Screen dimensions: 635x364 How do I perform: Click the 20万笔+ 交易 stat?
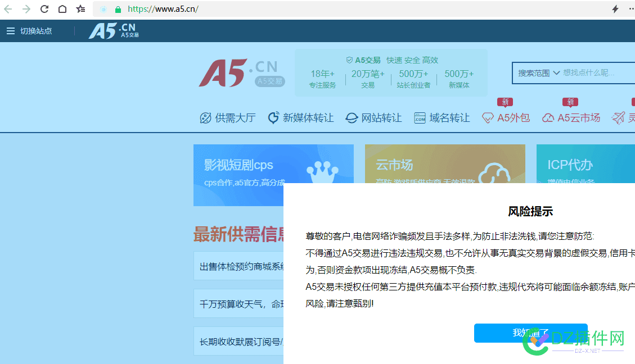click(x=368, y=79)
